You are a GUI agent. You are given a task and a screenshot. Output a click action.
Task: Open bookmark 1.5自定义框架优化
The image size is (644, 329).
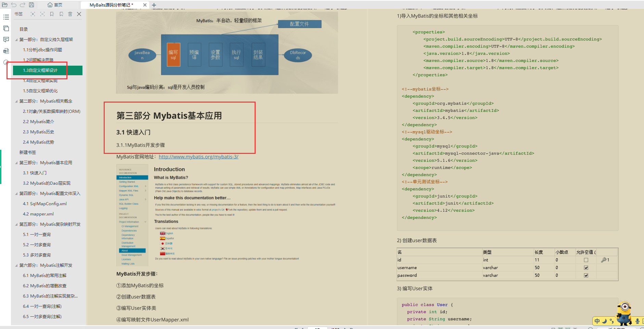[x=40, y=91]
